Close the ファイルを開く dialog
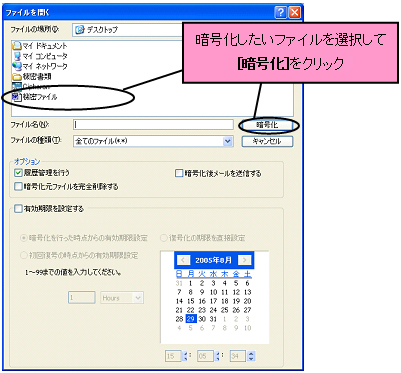 coord(294,13)
